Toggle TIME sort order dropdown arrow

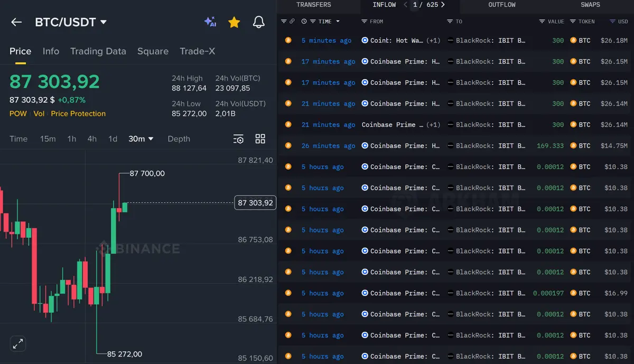coord(338,22)
